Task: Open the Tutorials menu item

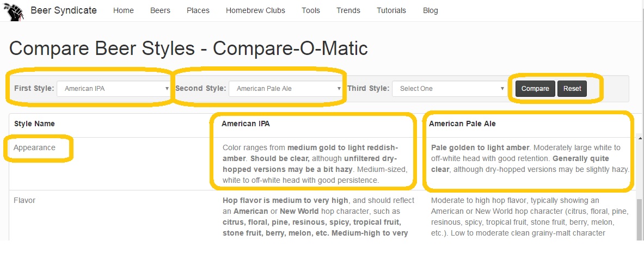Action: (391, 11)
